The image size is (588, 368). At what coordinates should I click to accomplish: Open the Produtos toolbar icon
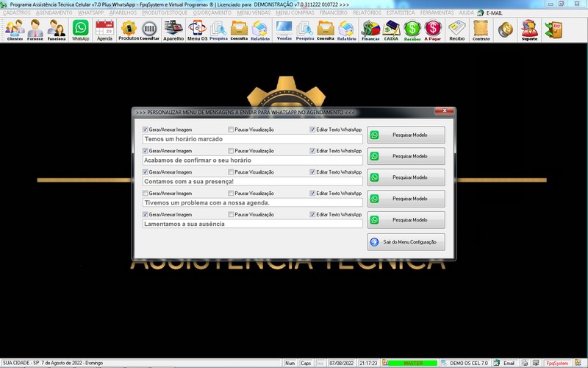(x=129, y=30)
